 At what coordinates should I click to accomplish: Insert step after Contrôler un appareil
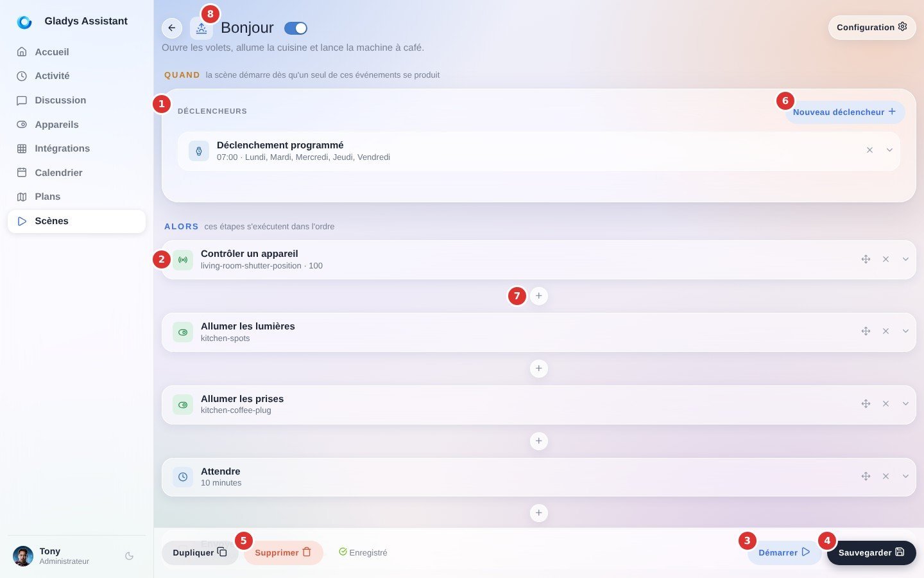539,296
